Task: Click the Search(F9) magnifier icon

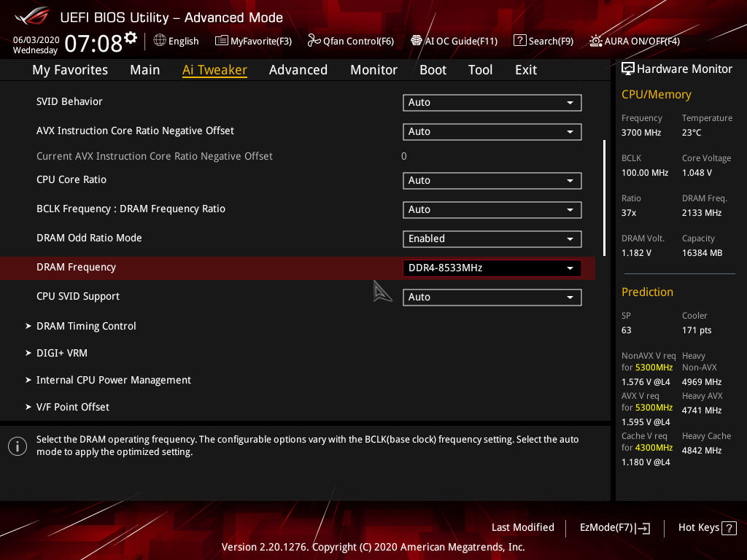Action: 520,41
